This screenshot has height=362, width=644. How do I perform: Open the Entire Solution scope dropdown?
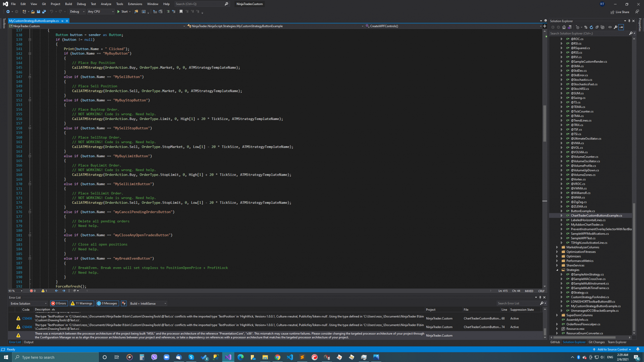coord(29,303)
